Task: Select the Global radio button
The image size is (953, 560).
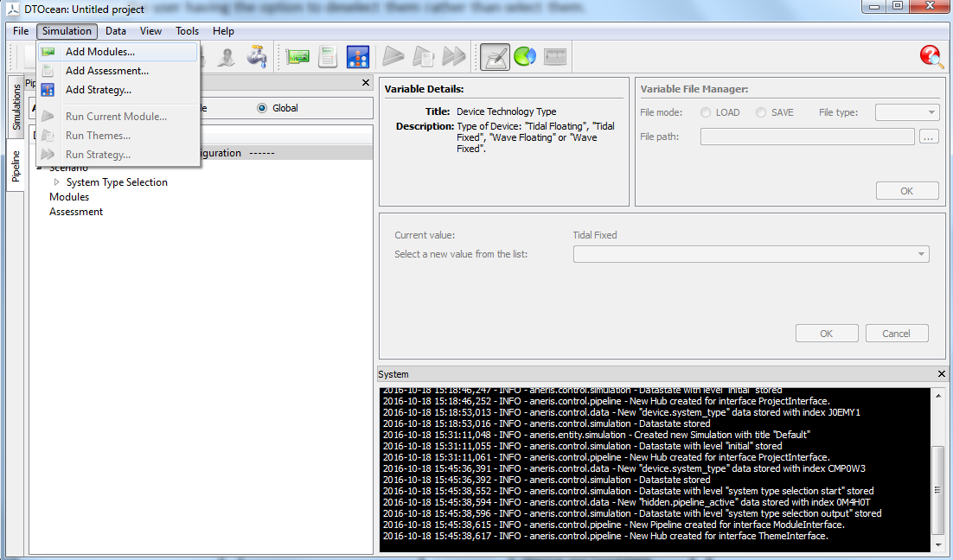Action: (262, 108)
